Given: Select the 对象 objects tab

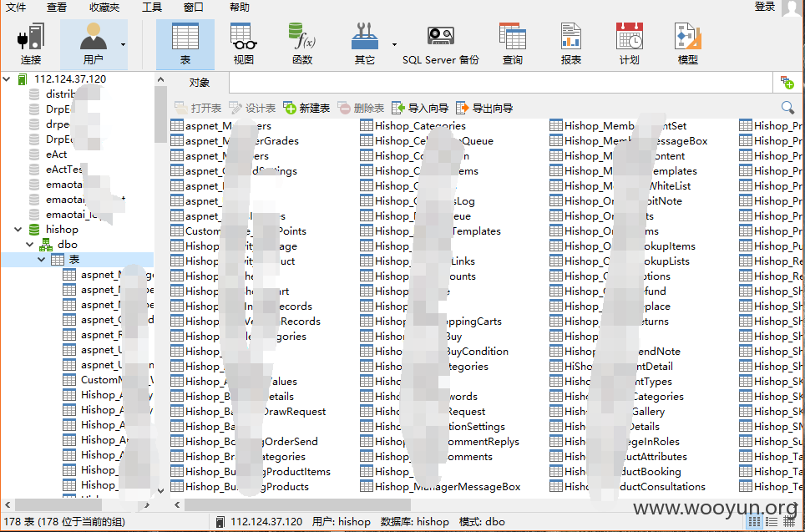Looking at the screenshot, I should pos(200,83).
